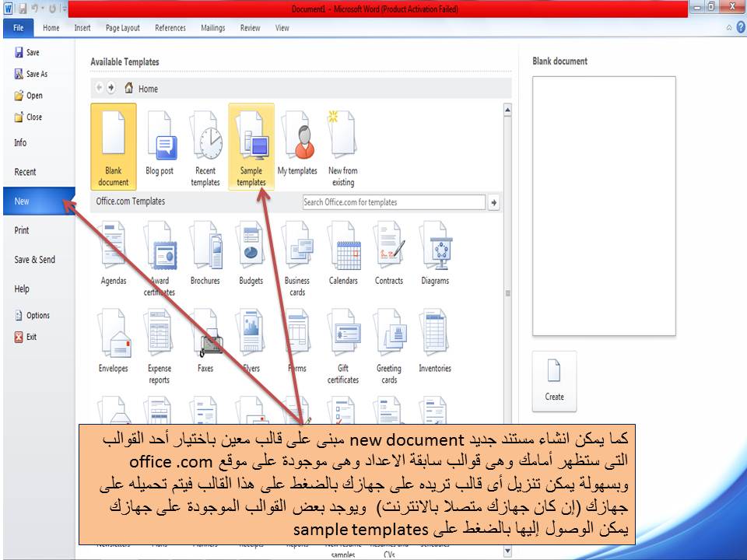Open the Gift certificates category
The image size is (747, 560).
click(343, 346)
